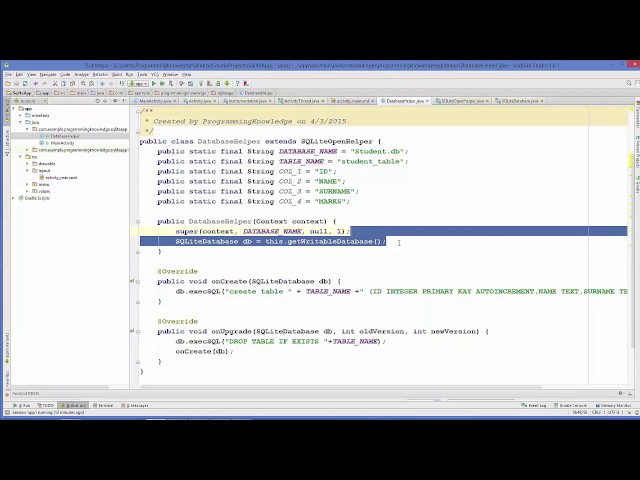Switch to the SQLiteOpenHelper.java tab
The image size is (640, 480).
click(x=462, y=101)
